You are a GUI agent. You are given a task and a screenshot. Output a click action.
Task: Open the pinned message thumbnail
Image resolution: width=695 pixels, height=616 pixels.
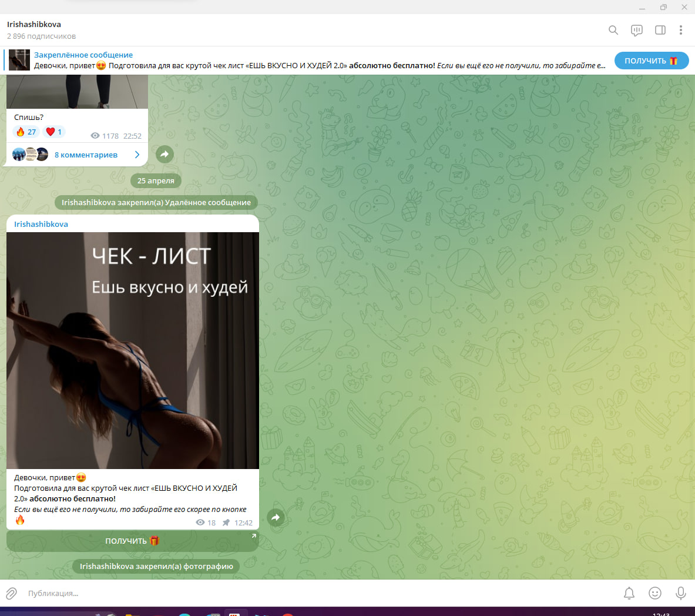tap(19, 60)
